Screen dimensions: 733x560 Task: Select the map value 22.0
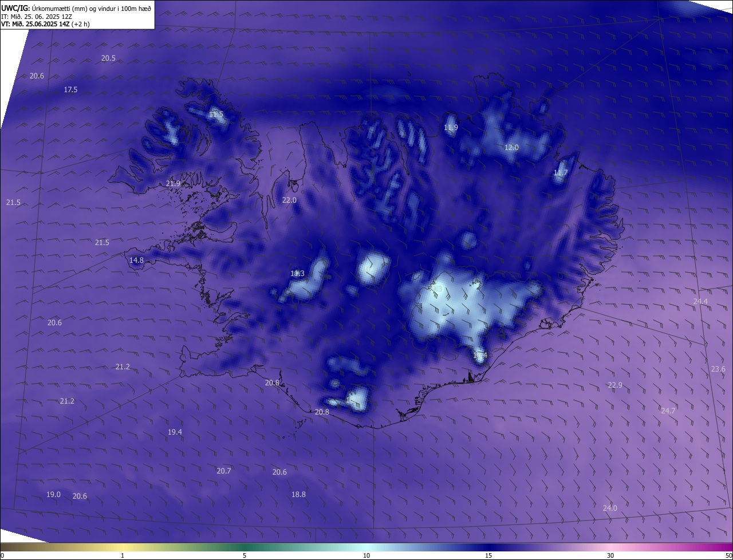[x=289, y=200]
